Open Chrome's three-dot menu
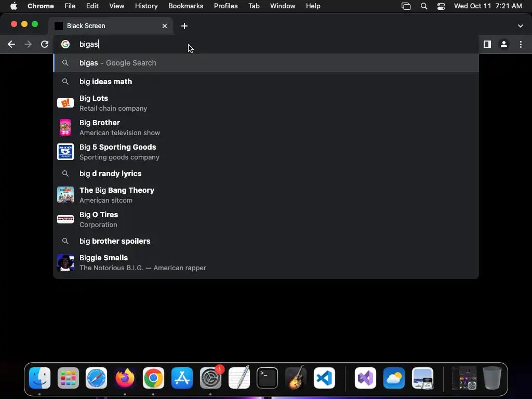Image resolution: width=532 pixels, height=399 pixels. (521, 44)
